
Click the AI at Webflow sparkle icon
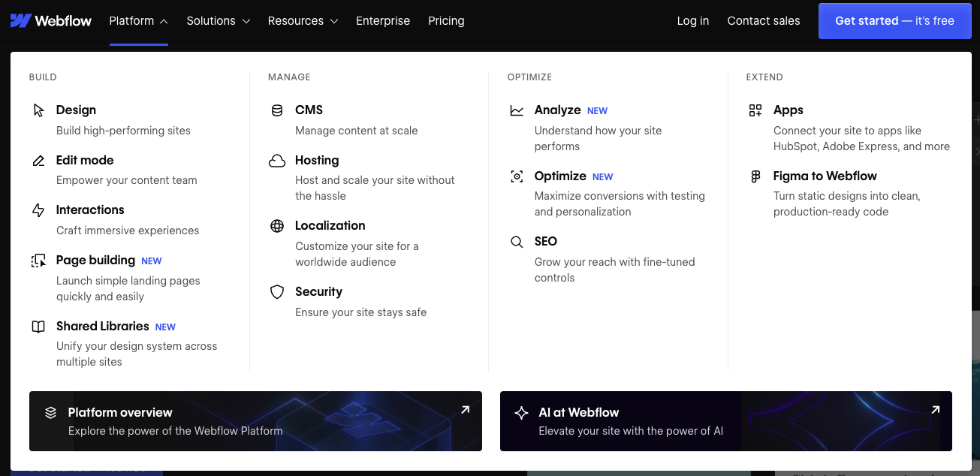[x=521, y=413]
